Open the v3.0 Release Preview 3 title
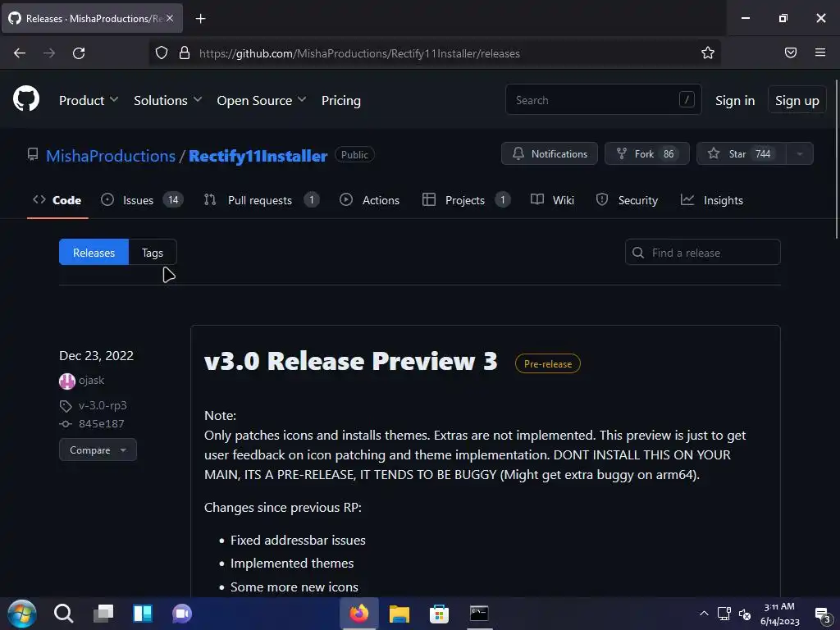 point(351,361)
